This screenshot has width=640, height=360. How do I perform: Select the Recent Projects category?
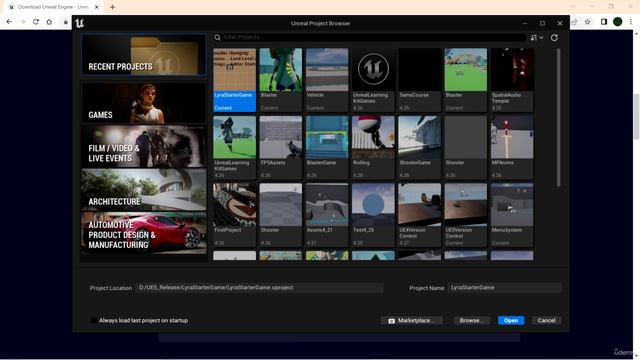tap(144, 55)
